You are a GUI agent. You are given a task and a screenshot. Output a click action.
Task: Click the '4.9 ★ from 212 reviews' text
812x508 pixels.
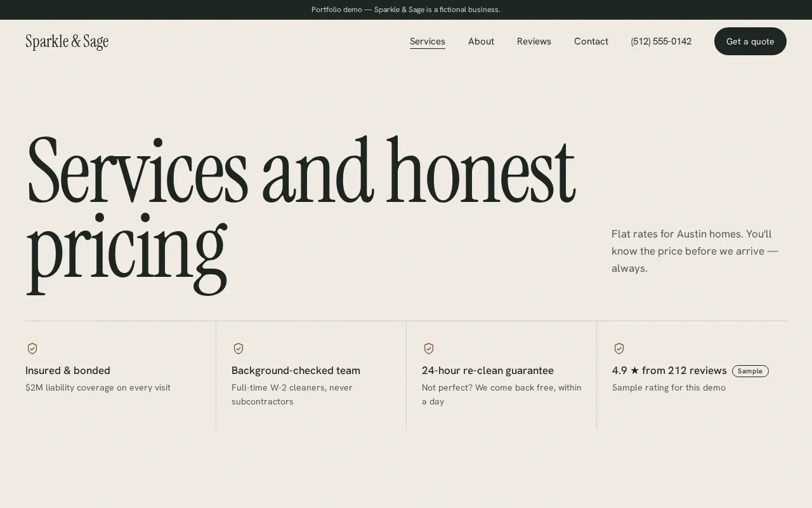tap(669, 370)
